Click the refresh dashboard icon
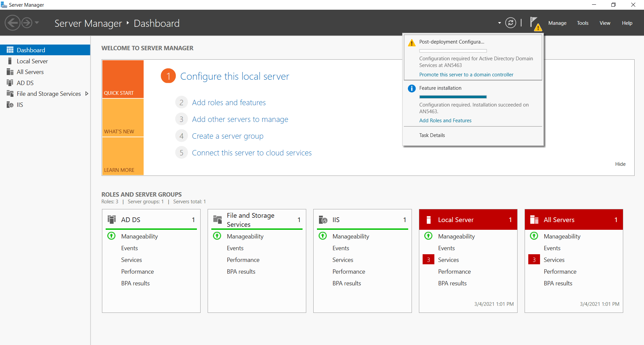 coord(511,23)
